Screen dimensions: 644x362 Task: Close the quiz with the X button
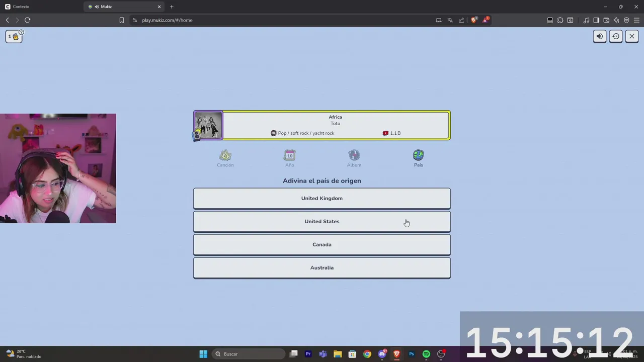(x=632, y=36)
